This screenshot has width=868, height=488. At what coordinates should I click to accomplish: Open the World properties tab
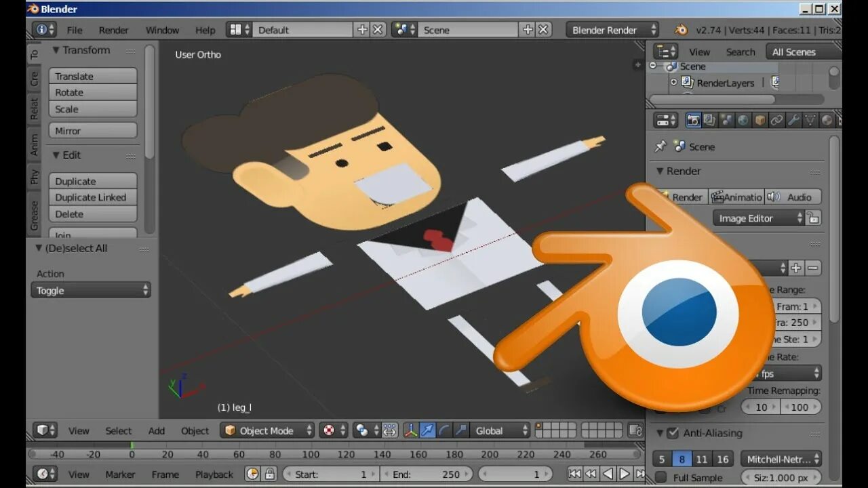pos(743,120)
